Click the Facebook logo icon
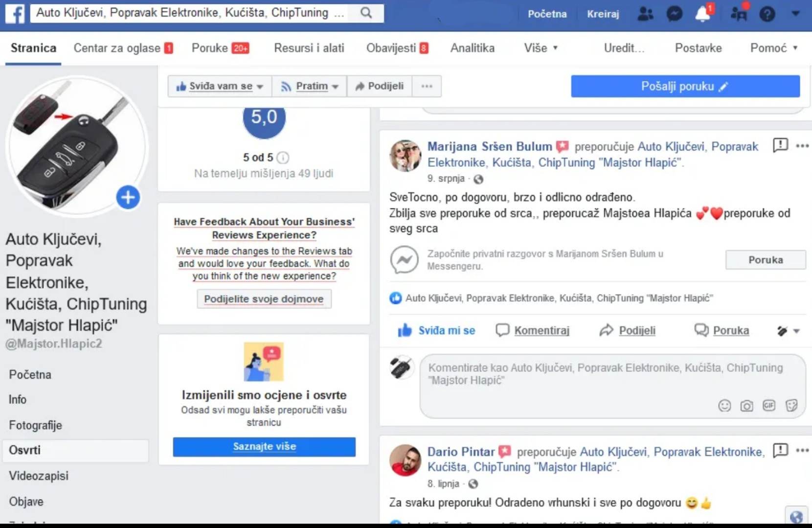The width and height of the screenshot is (812, 528). pyautogui.click(x=15, y=13)
